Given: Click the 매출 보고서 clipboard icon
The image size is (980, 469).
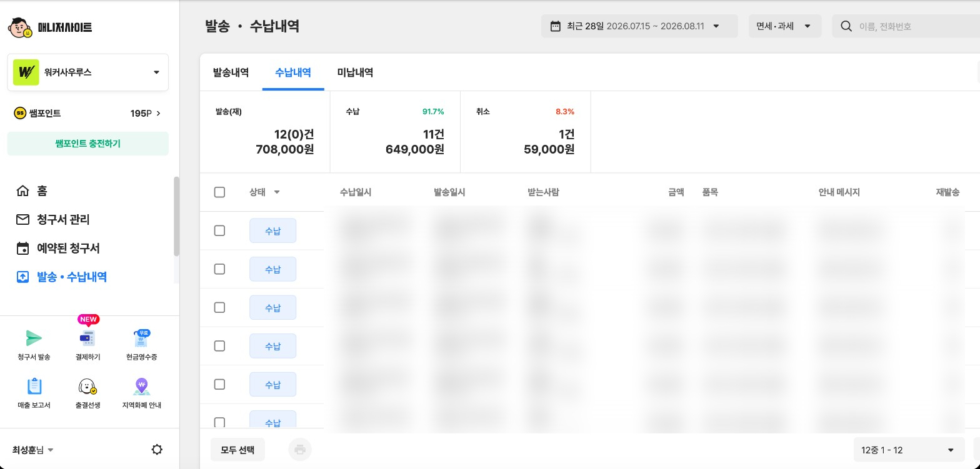Looking at the screenshot, I should coord(34,387).
